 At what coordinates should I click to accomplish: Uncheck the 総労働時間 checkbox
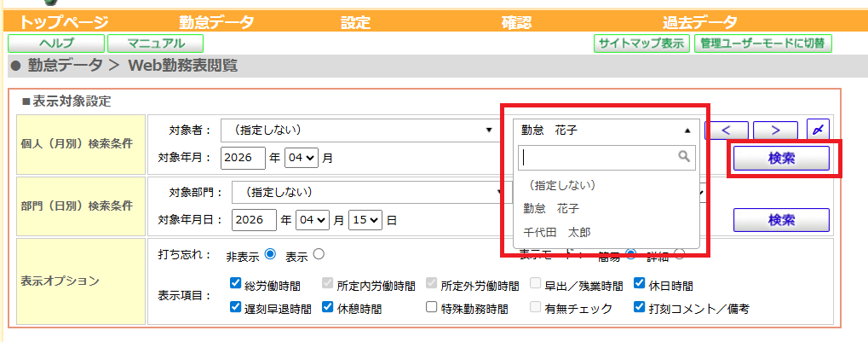click(x=235, y=285)
